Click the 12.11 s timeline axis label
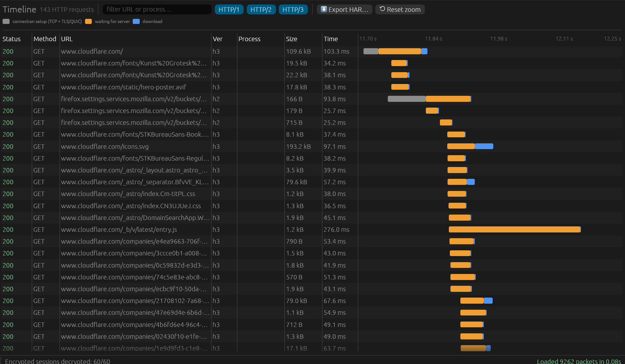This screenshot has height=364, width=625. (x=564, y=39)
